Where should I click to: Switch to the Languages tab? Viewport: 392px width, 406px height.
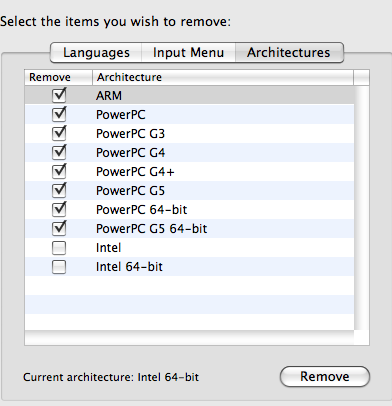96,53
